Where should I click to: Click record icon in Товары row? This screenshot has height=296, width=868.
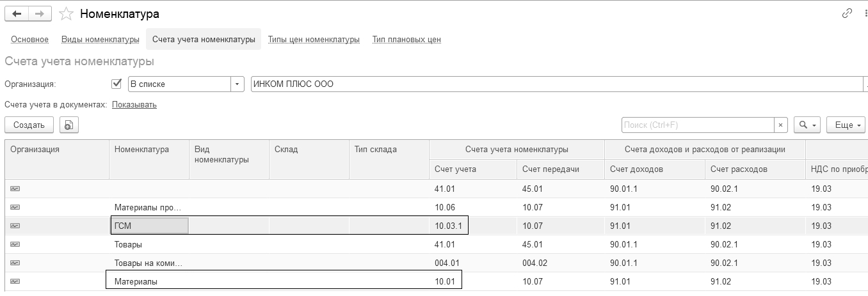tap(15, 244)
